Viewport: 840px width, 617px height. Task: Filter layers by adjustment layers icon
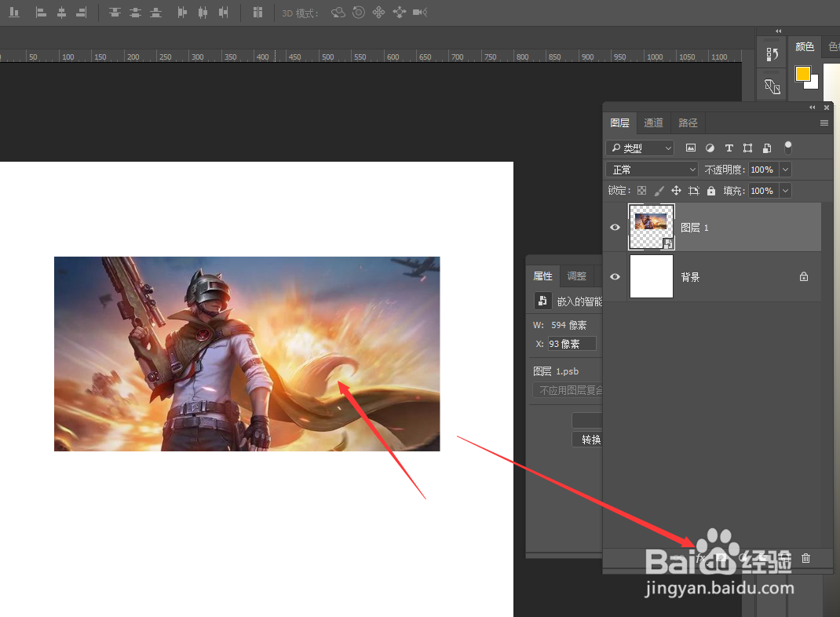tap(710, 148)
